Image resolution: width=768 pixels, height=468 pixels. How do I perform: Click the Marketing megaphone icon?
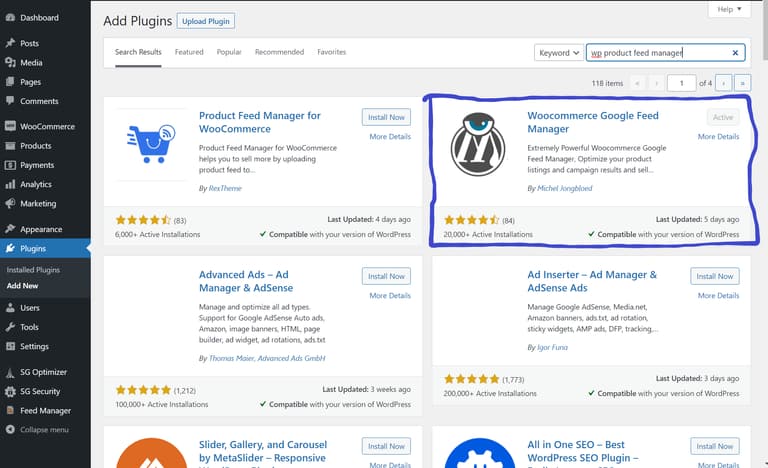point(10,203)
